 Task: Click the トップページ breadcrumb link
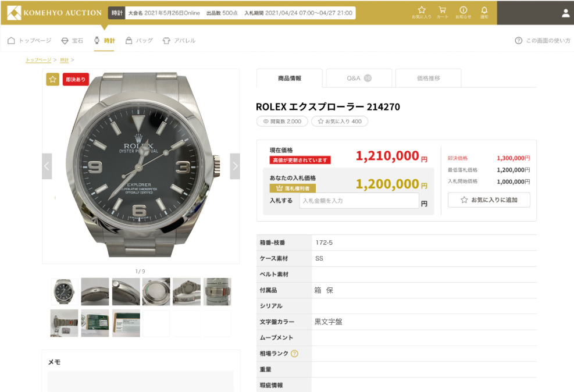point(38,60)
